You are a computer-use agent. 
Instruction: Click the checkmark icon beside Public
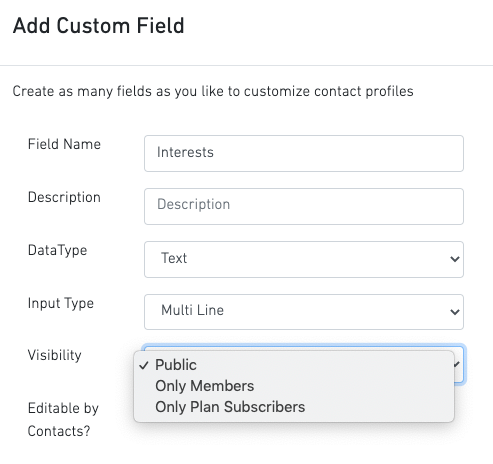pos(144,365)
